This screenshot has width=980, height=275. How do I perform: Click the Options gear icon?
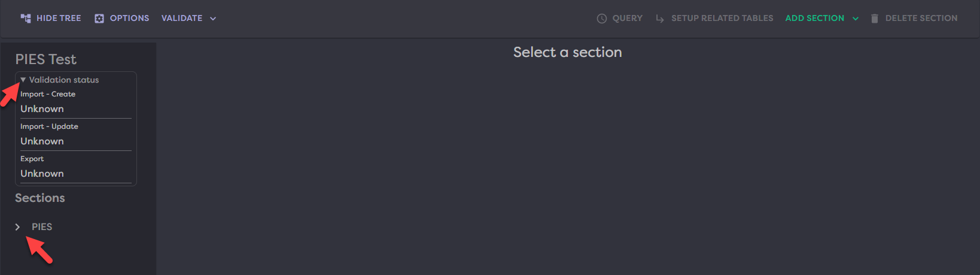tap(99, 19)
